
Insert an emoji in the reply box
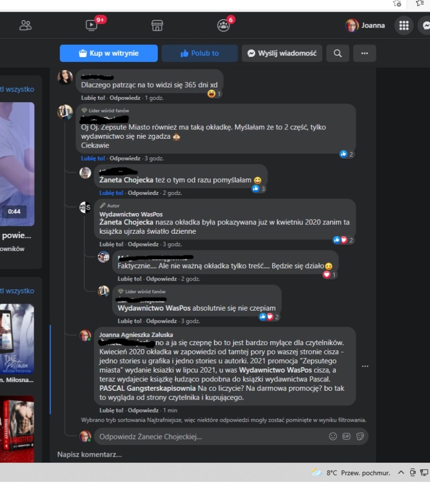point(333,436)
